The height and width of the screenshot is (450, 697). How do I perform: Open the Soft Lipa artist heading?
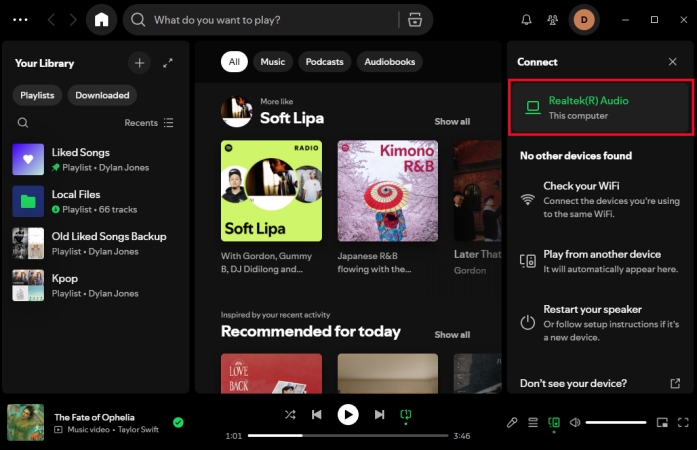pos(292,118)
